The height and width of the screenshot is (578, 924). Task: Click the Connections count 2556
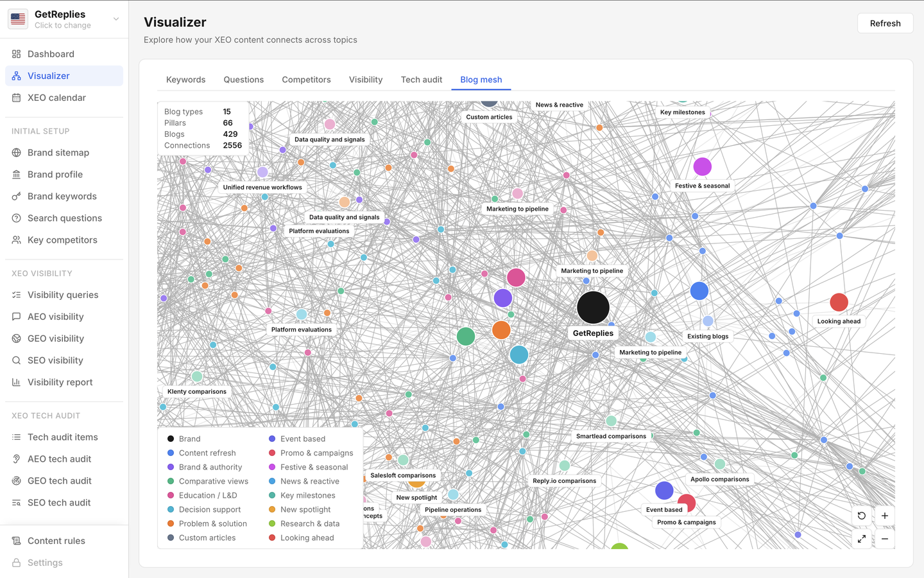pyautogui.click(x=232, y=145)
